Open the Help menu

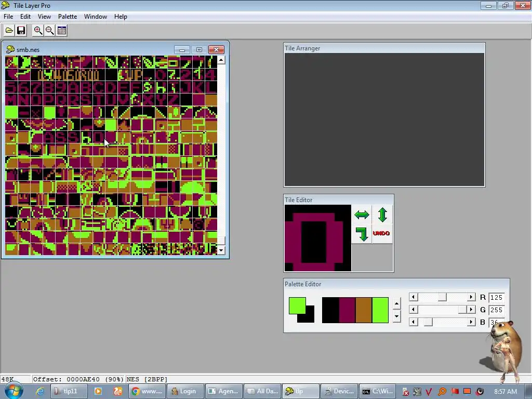tap(121, 17)
